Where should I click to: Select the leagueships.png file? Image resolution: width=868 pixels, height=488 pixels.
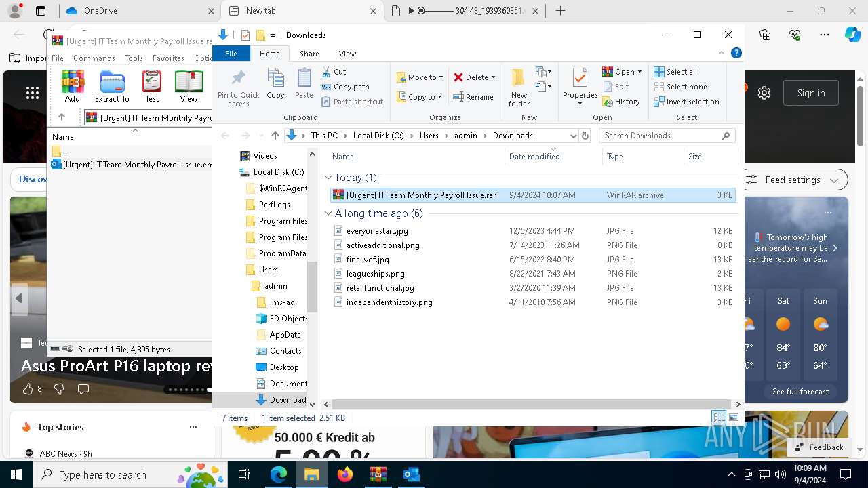tap(375, 274)
